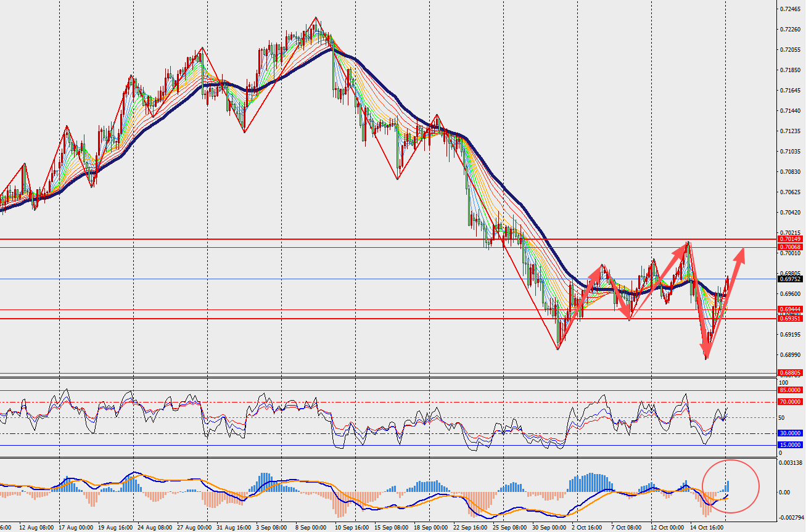Click the 0.003138 MACD scale maximum
This screenshot has width=806, height=532.
791,462
